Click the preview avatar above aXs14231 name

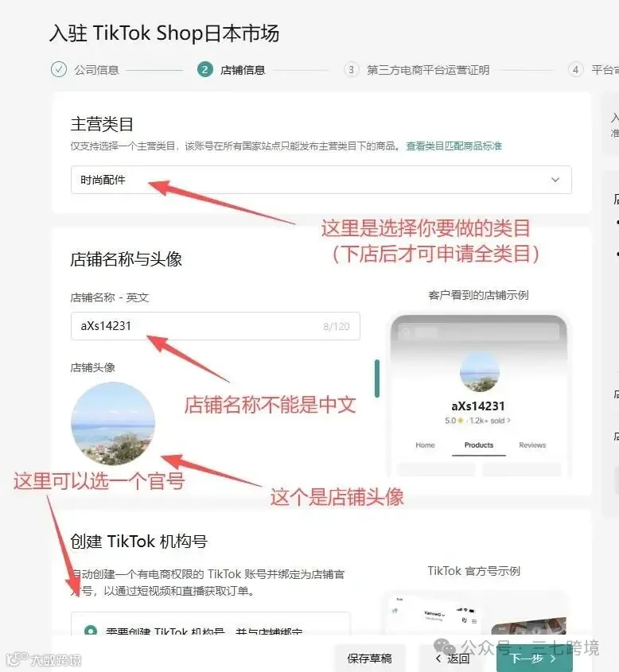pyautogui.click(x=480, y=371)
